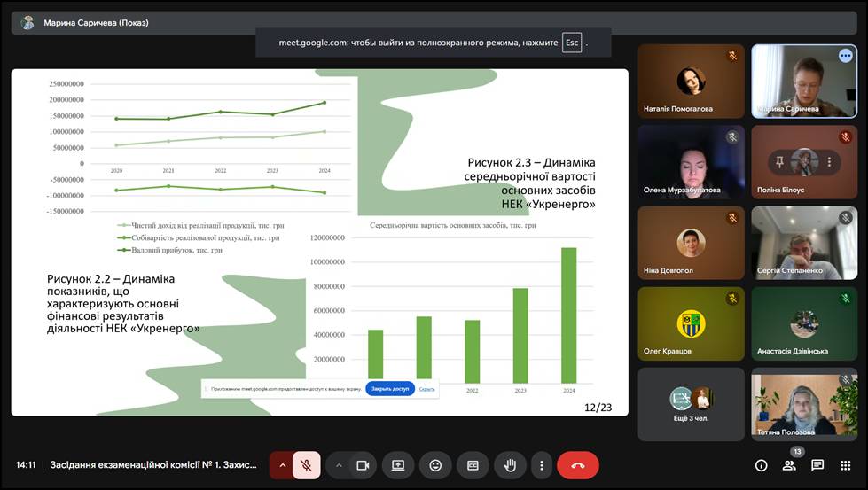Open more options three-dot menu in call bar

pos(542,465)
